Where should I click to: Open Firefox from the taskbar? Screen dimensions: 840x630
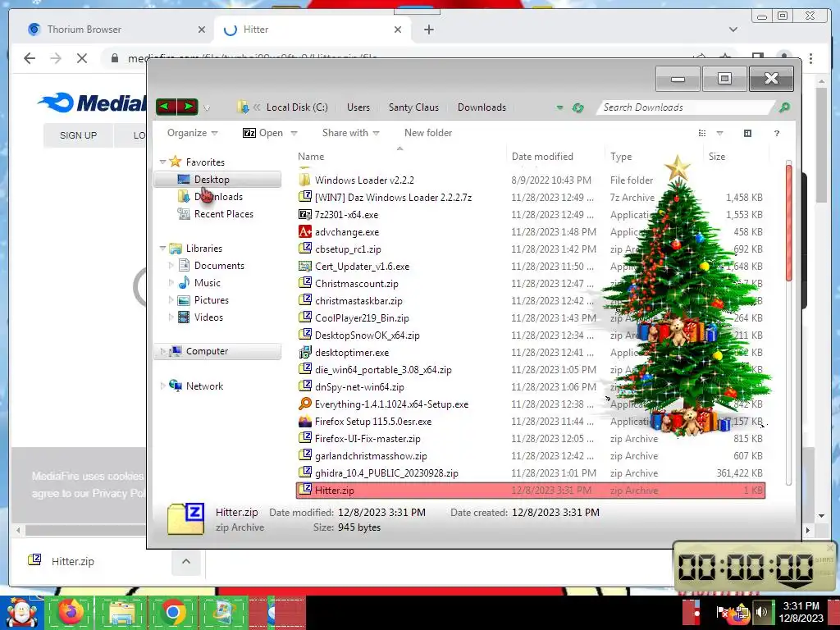pos(71,612)
